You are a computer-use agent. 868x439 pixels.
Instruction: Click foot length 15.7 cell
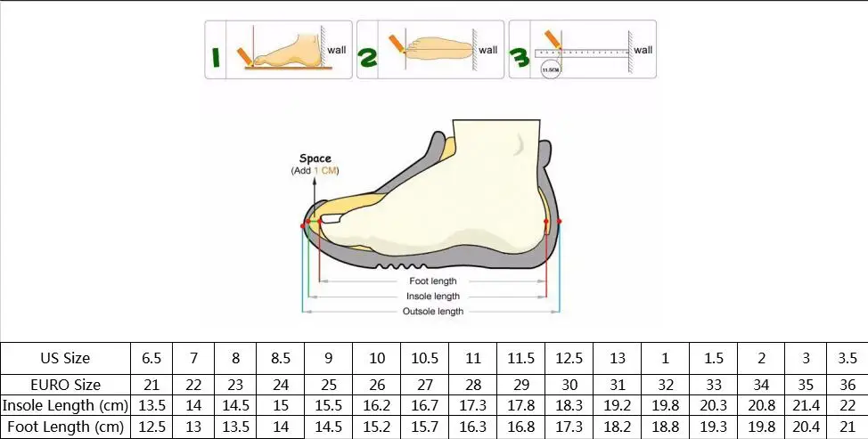(425, 427)
